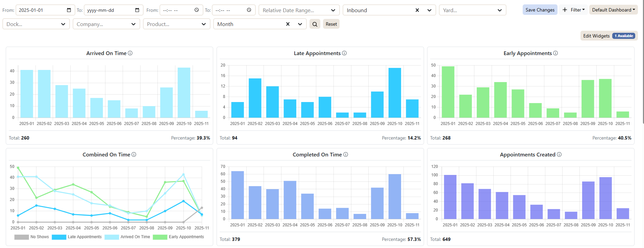Show info for Completed On Time widget
644x248 pixels.
pos(346,154)
